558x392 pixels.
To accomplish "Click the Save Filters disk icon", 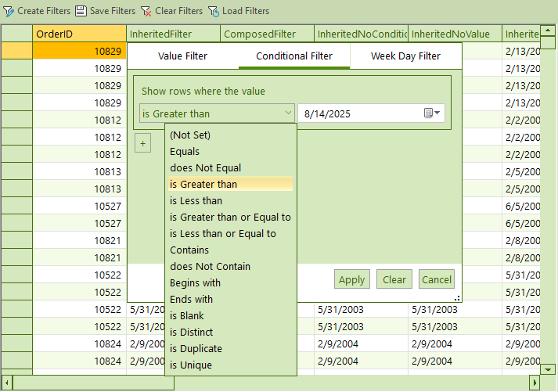I will (x=81, y=11).
